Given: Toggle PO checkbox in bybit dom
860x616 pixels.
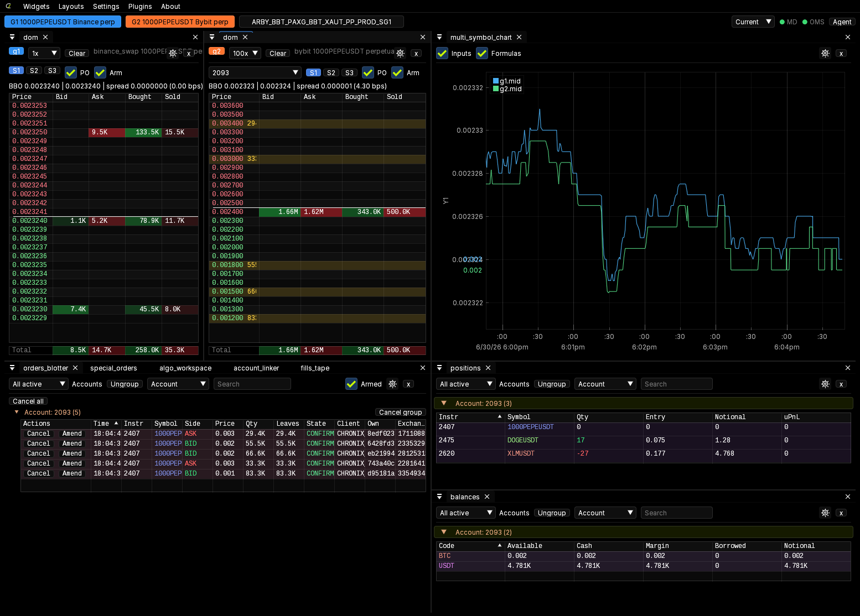Looking at the screenshot, I should pyautogui.click(x=368, y=72).
